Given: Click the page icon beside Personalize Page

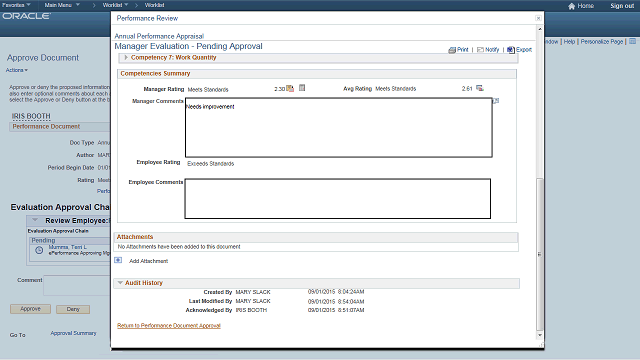Looking at the screenshot, I should click(632, 42).
